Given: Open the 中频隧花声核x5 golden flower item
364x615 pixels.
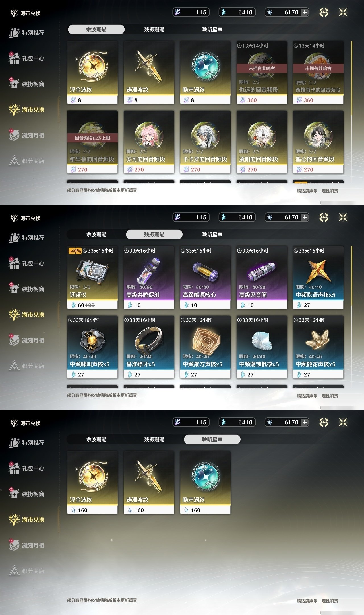Looking at the screenshot, I should pyautogui.click(x=318, y=347).
